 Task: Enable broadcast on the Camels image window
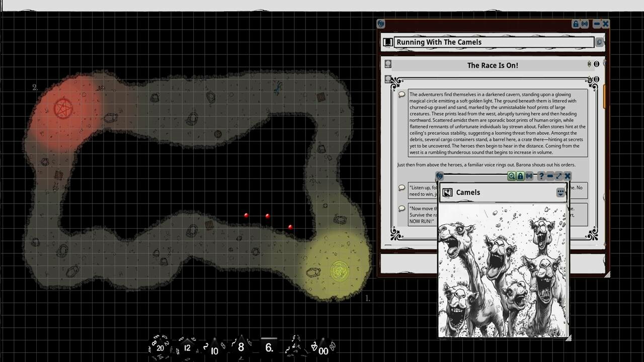tap(529, 176)
